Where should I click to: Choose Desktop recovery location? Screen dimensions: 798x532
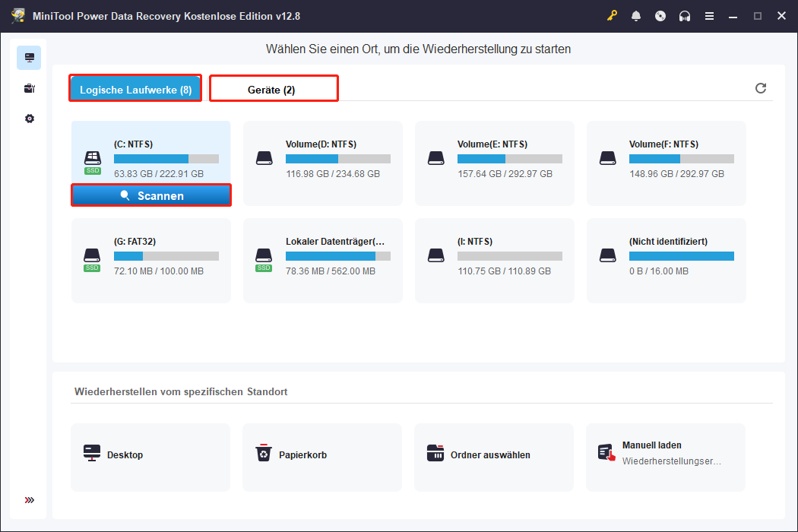(150, 458)
